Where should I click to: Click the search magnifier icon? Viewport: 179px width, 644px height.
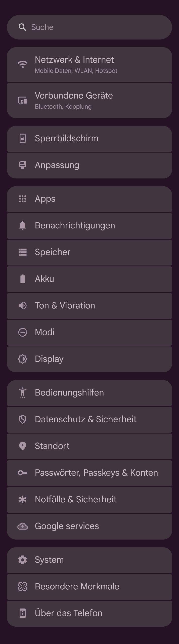point(22,27)
